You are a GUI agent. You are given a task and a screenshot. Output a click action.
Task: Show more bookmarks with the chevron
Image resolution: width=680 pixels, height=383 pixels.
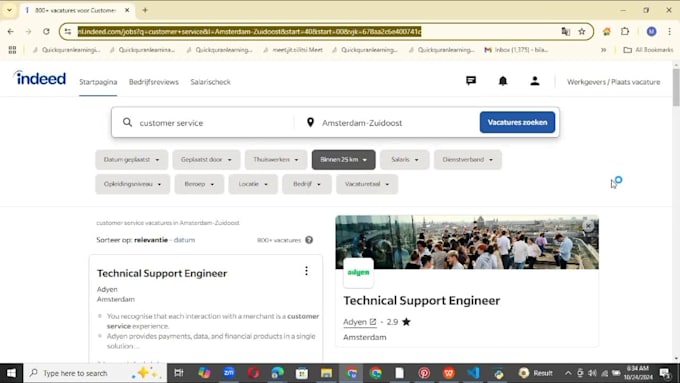pos(603,50)
